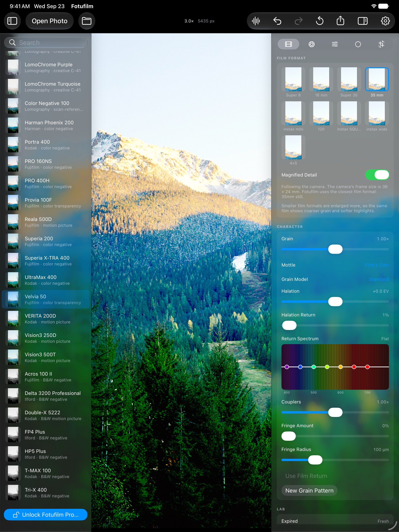Select 120 film format
Screen dimensions: 399x532
tap(321, 116)
